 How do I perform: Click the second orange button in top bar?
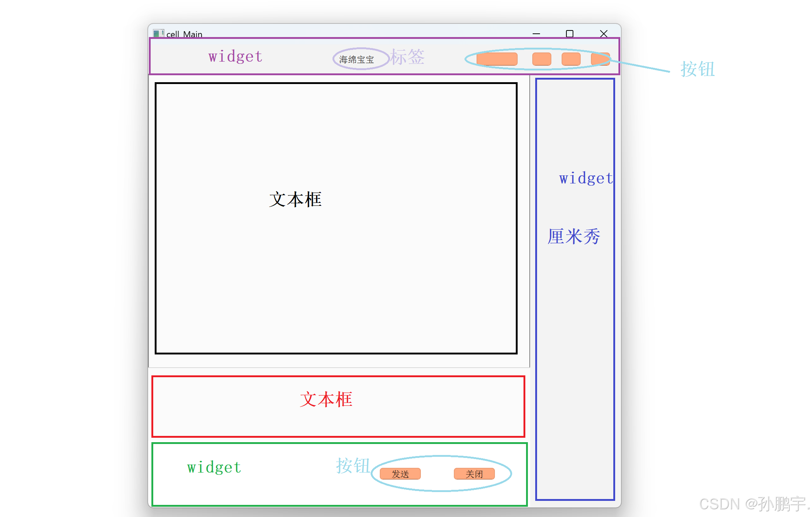541,59
